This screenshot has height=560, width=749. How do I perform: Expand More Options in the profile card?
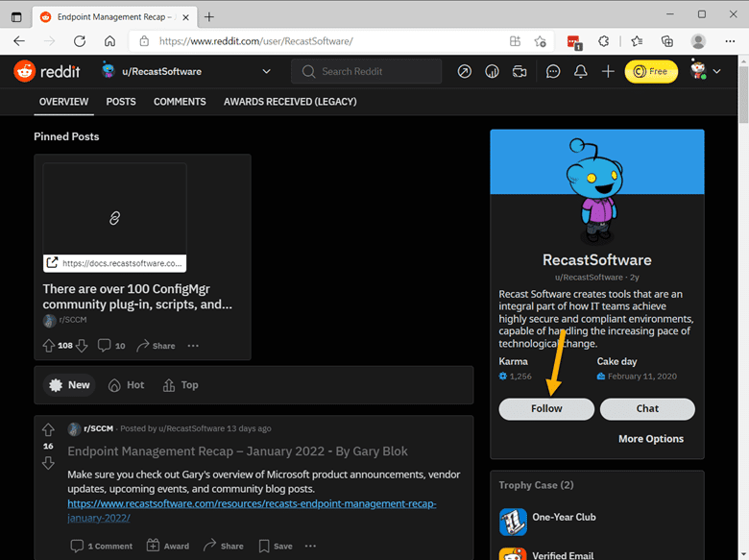(x=650, y=439)
